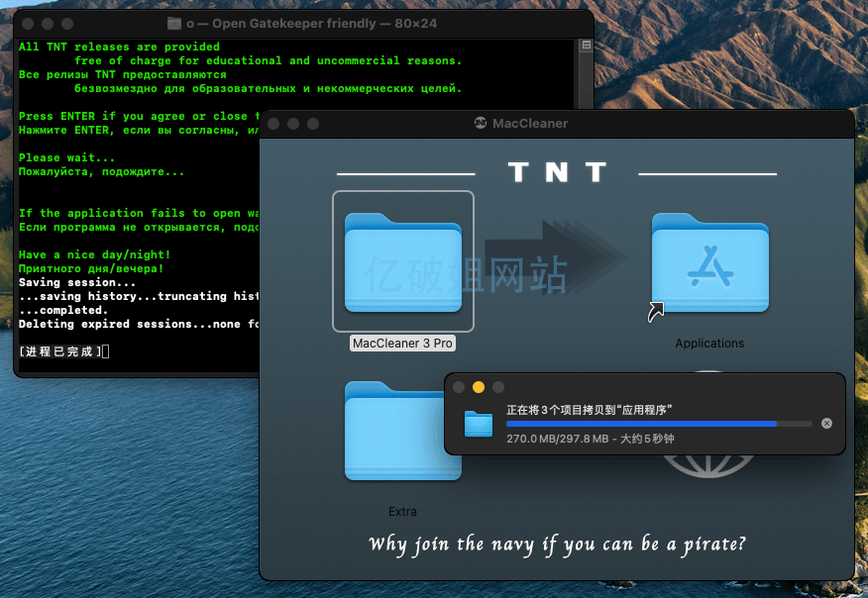The height and width of the screenshot is (598, 868).
Task: Close the Terminal window with red button
Action: click(x=28, y=23)
